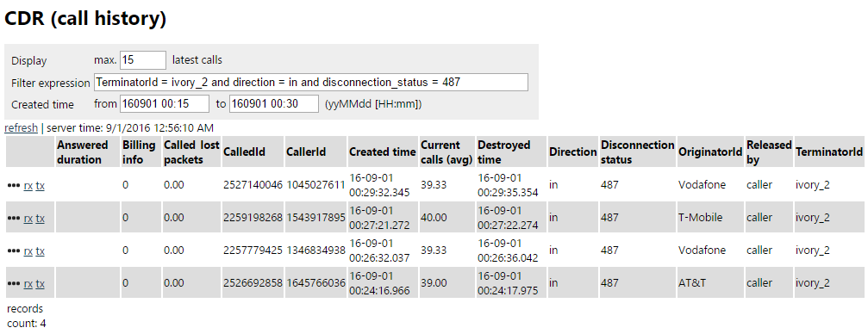Set the Created time from field
Screen dimensions: 868x334
click(x=164, y=104)
